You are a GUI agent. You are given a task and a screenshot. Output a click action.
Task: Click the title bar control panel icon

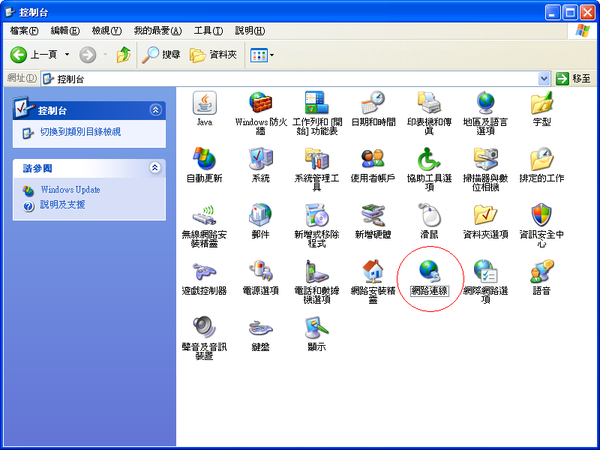(10, 12)
